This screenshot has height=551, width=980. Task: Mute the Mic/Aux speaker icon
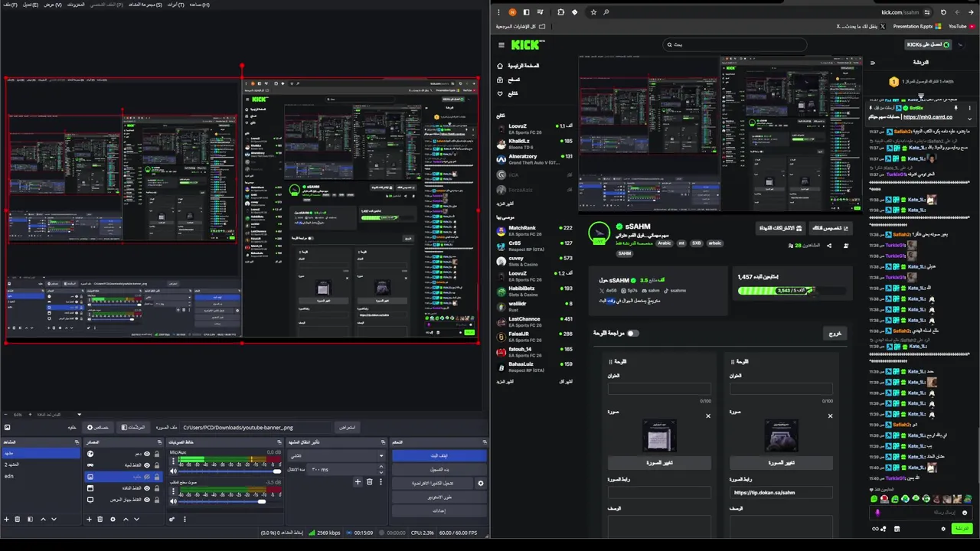pyautogui.click(x=173, y=471)
